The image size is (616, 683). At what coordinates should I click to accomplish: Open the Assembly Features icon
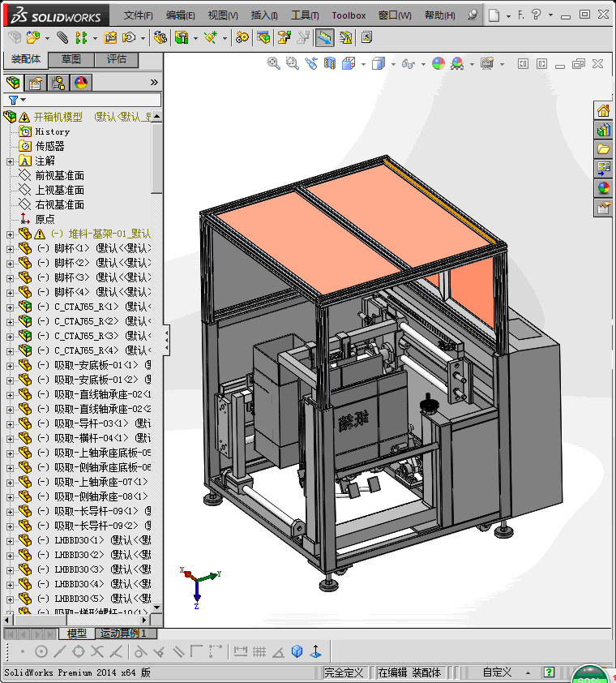pyautogui.click(x=182, y=38)
